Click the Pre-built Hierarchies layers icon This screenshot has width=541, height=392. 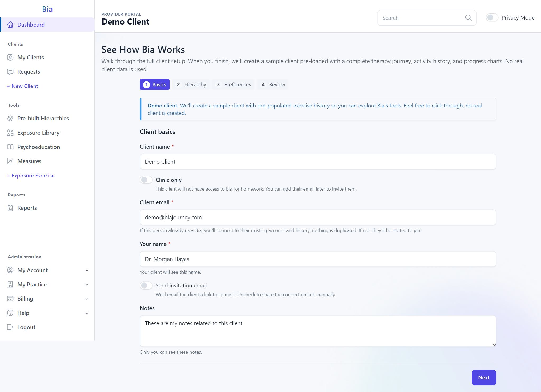click(x=10, y=118)
